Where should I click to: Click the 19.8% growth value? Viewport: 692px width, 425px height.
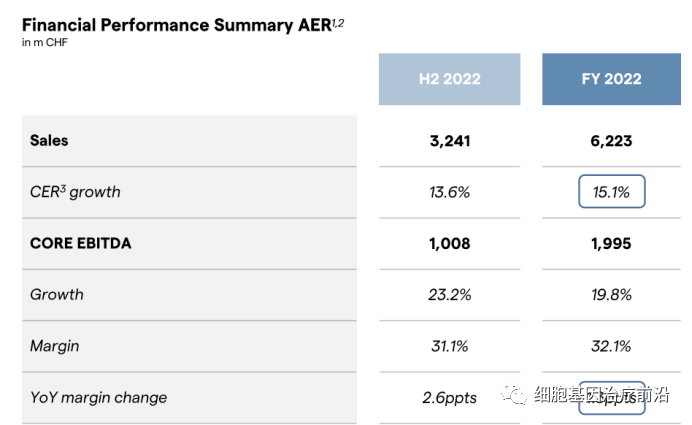click(611, 295)
